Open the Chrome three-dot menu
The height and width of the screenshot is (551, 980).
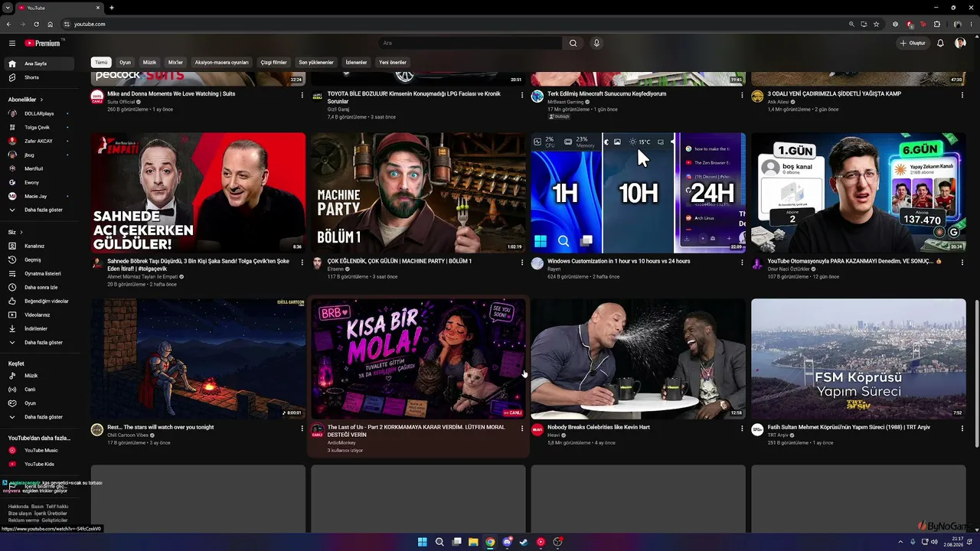[x=971, y=24]
